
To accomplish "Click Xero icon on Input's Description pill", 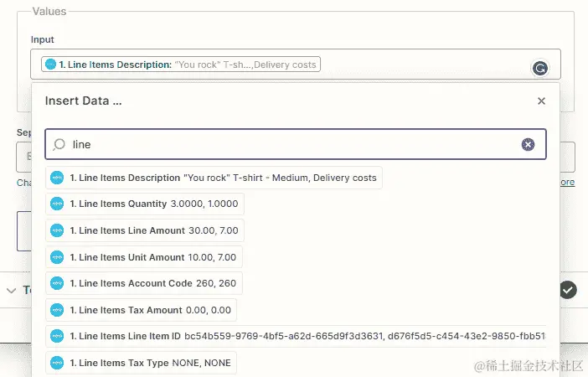I will pyautogui.click(x=50, y=65).
